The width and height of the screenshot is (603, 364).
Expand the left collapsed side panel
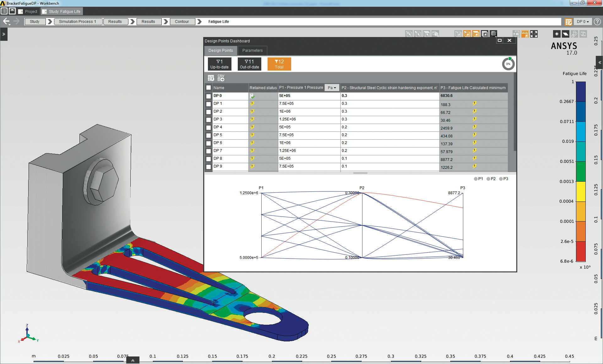coord(4,34)
